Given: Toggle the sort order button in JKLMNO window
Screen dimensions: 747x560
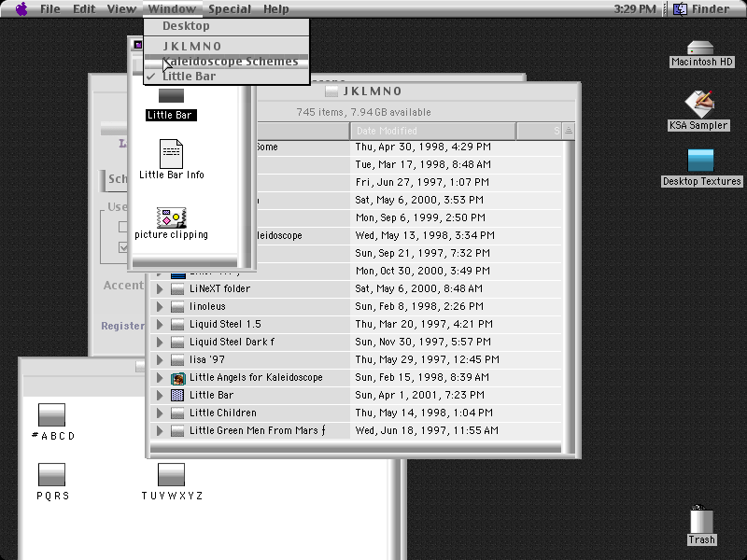Looking at the screenshot, I should (x=569, y=131).
